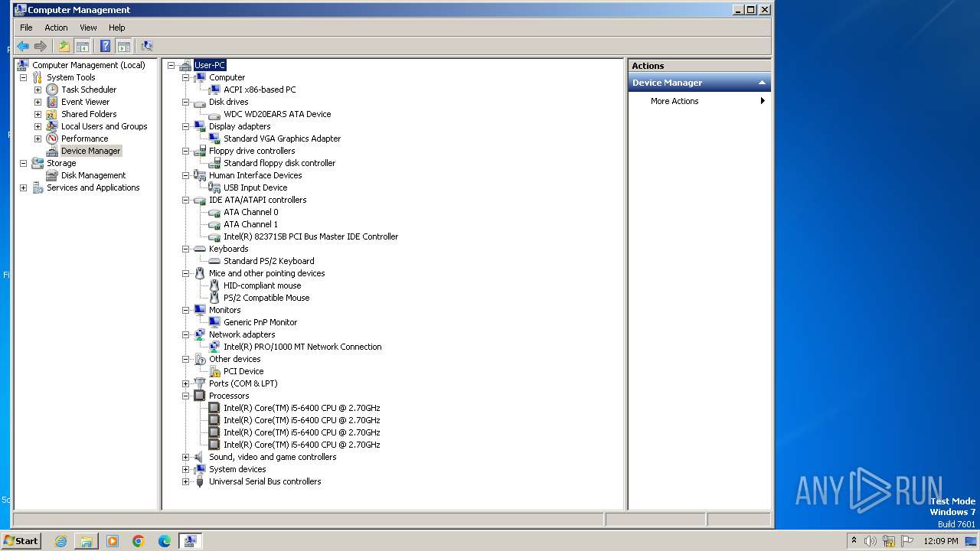Click the Performance icon in the tree
The height and width of the screenshot is (551, 980).
(52, 139)
